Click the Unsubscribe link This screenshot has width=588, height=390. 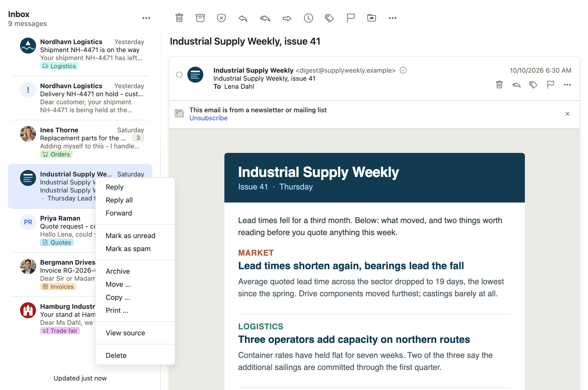pos(208,118)
